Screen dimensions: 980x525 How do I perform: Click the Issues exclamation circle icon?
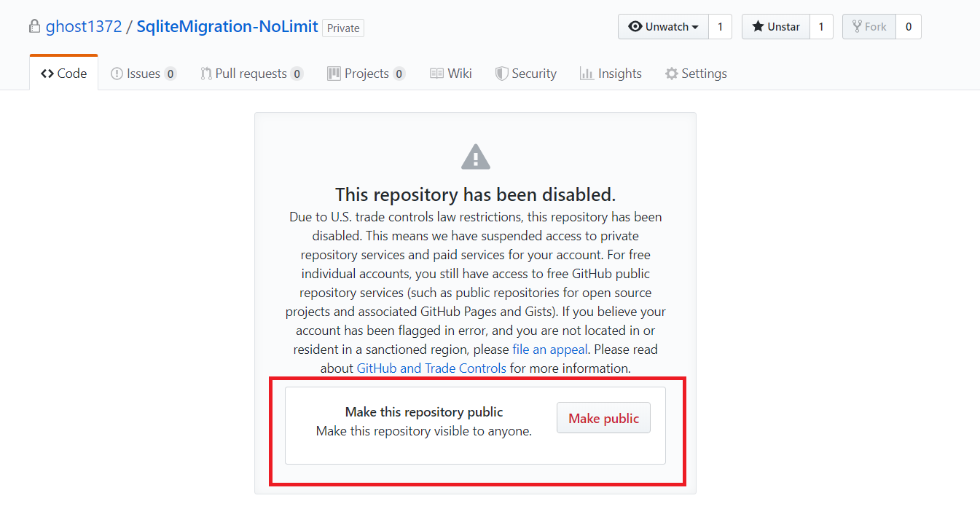coord(117,74)
